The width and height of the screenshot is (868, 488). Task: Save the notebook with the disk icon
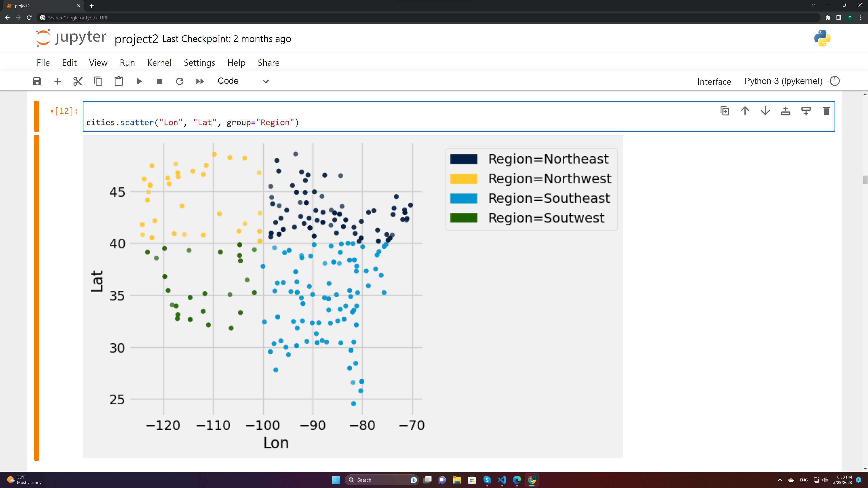coord(37,81)
